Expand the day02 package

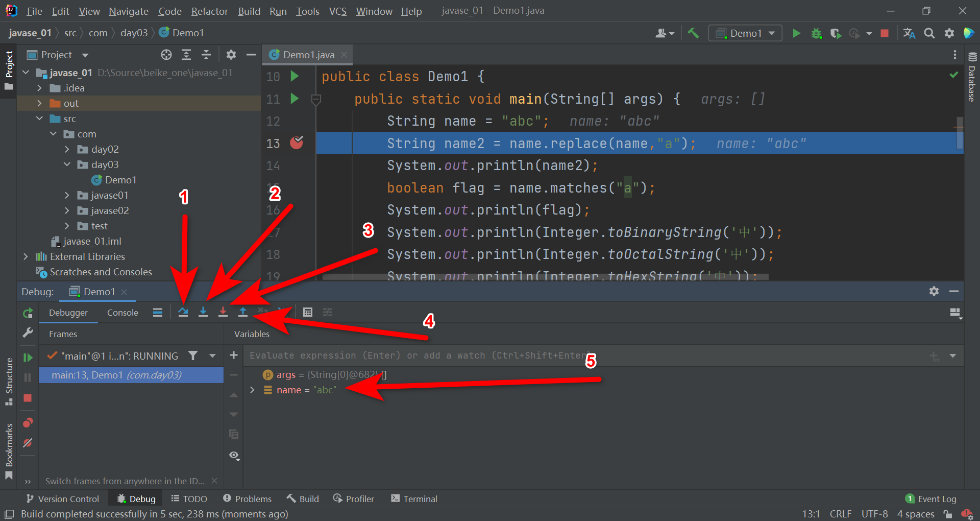67,149
